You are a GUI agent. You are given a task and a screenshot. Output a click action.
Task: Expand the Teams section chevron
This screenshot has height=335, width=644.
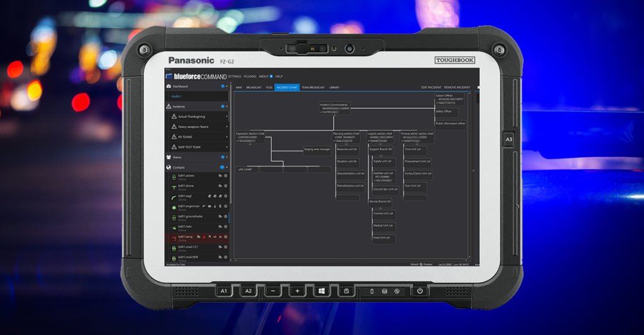[226, 157]
